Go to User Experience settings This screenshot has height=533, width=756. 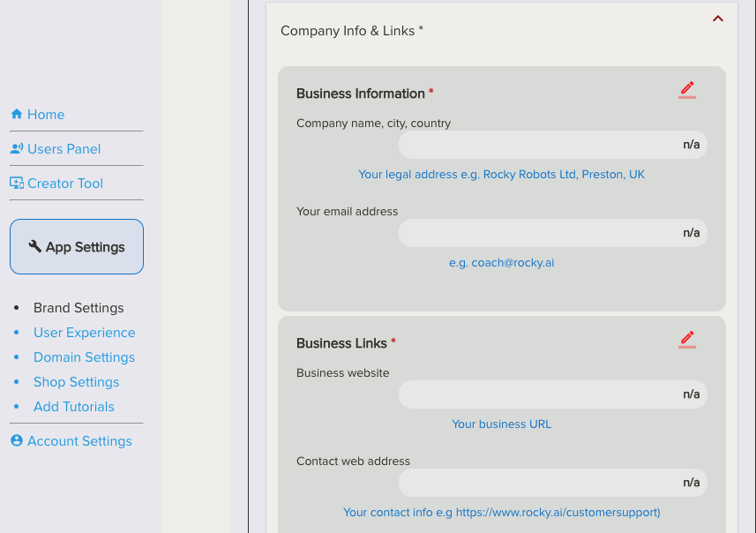[85, 333]
